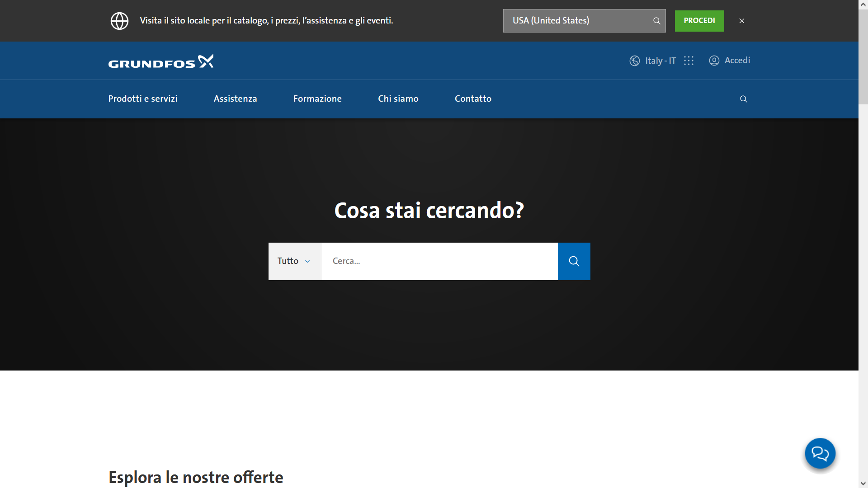868x488 pixels.
Task: Click the 'Formazione' navigation tab
Action: click(x=316, y=99)
